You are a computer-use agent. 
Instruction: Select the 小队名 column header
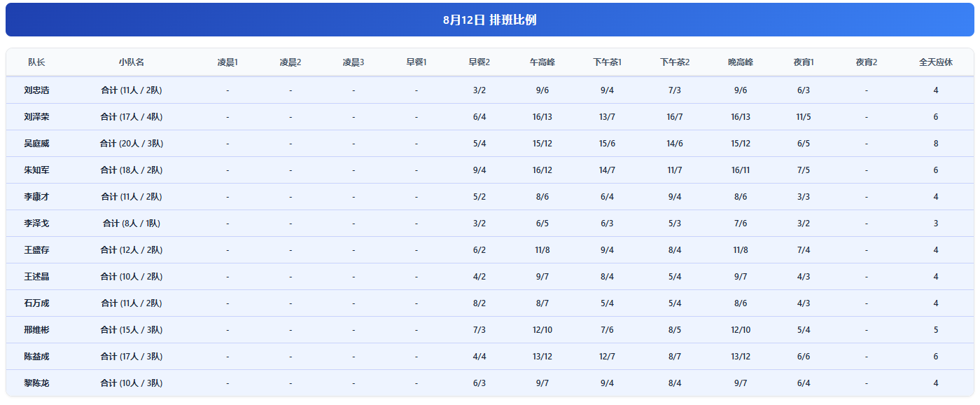coord(131,62)
